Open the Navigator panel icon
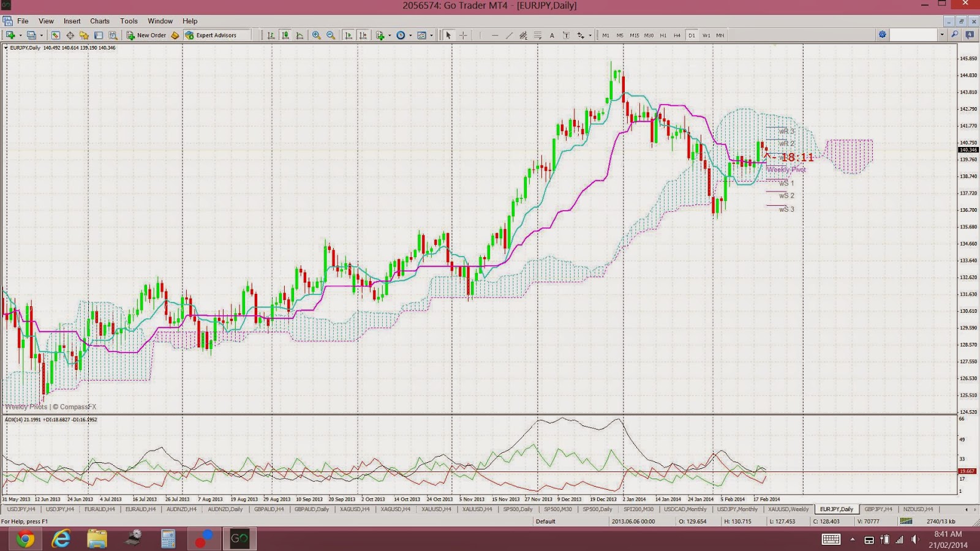This screenshot has height=551, width=980. (85, 35)
